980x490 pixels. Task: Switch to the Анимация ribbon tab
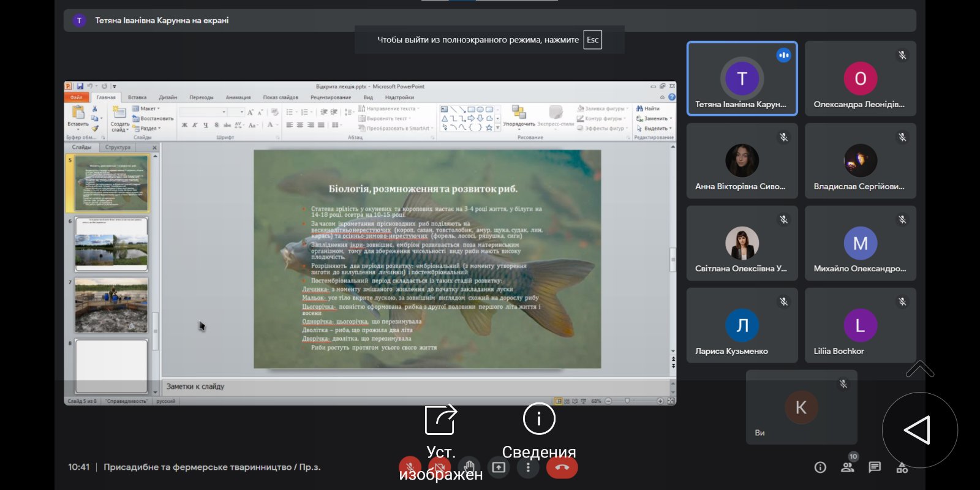[238, 97]
